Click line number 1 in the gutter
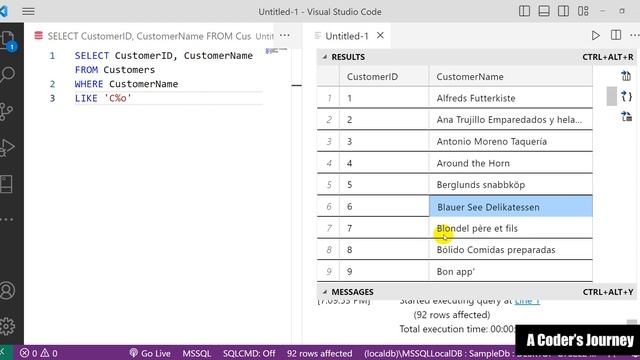 (52, 56)
